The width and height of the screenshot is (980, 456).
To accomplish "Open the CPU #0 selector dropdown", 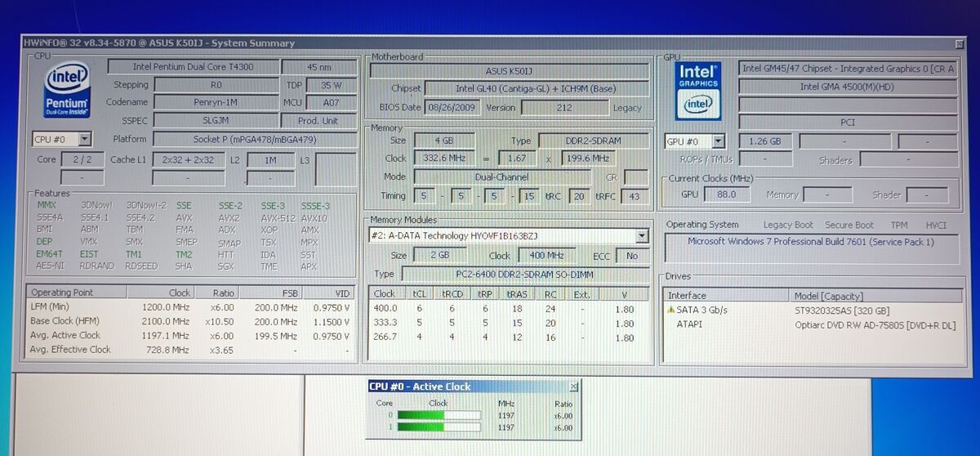I will (84, 140).
